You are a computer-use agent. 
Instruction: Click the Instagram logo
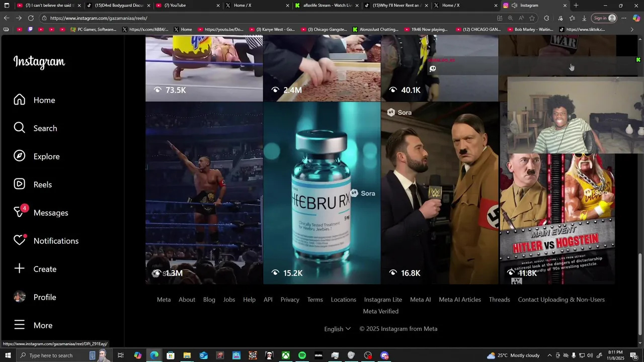(x=39, y=62)
